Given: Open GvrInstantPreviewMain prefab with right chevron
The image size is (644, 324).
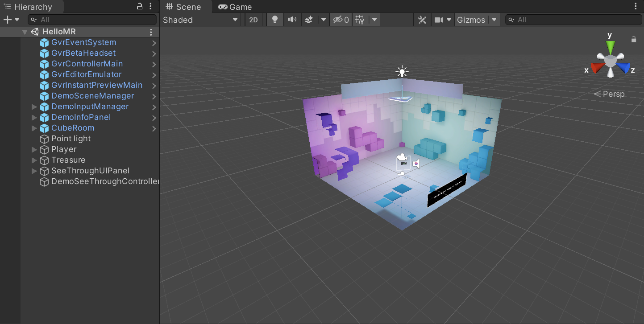Looking at the screenshot, I should click(154, 86).
